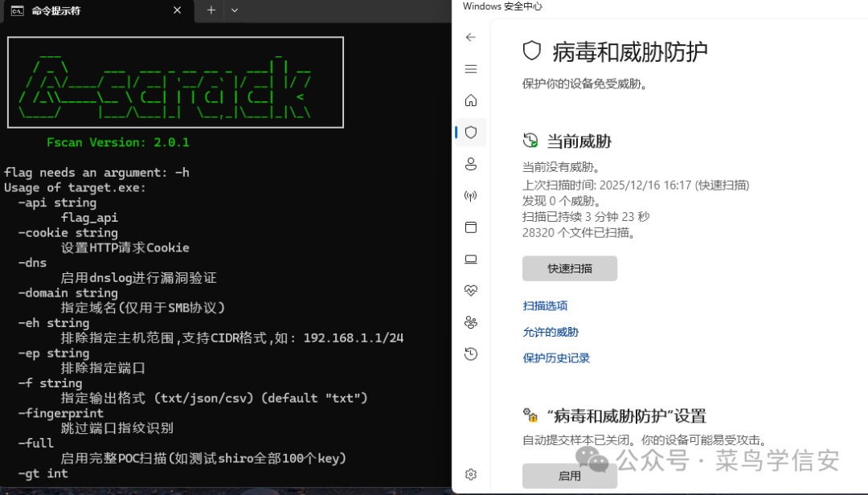The height and width of the screenshot is (495, 868).
Task: Open Protection history clock icon
Action: 470,354
